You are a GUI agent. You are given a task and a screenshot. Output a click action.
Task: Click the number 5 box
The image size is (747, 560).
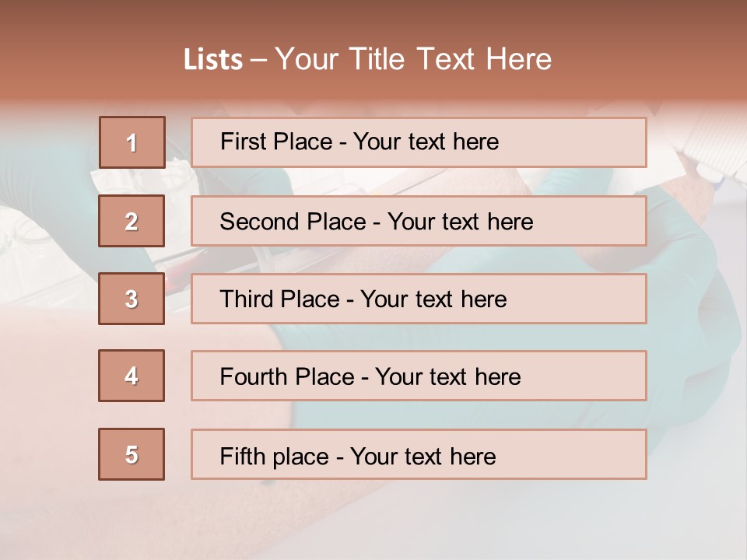[132, 454]
